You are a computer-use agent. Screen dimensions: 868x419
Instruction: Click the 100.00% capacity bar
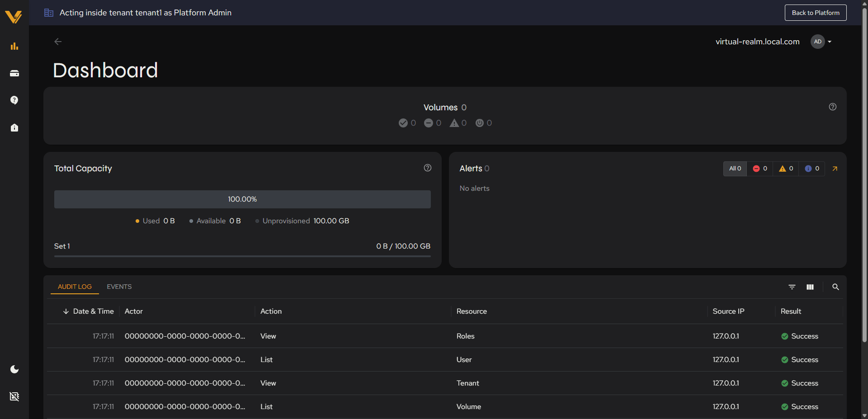click(242, 199)
